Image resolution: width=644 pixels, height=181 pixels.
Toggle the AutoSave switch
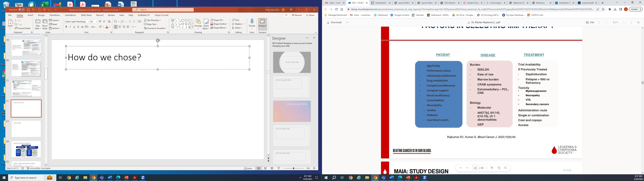21,10
